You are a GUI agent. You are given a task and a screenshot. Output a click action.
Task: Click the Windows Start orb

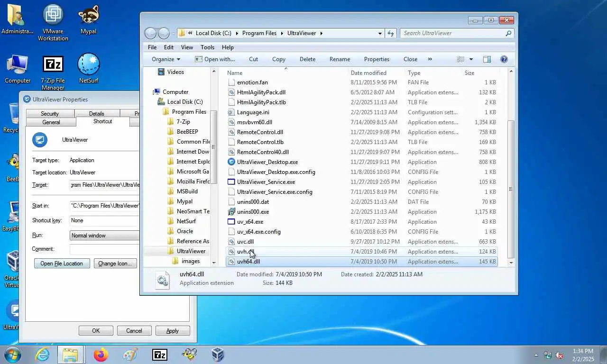(13, 355)
